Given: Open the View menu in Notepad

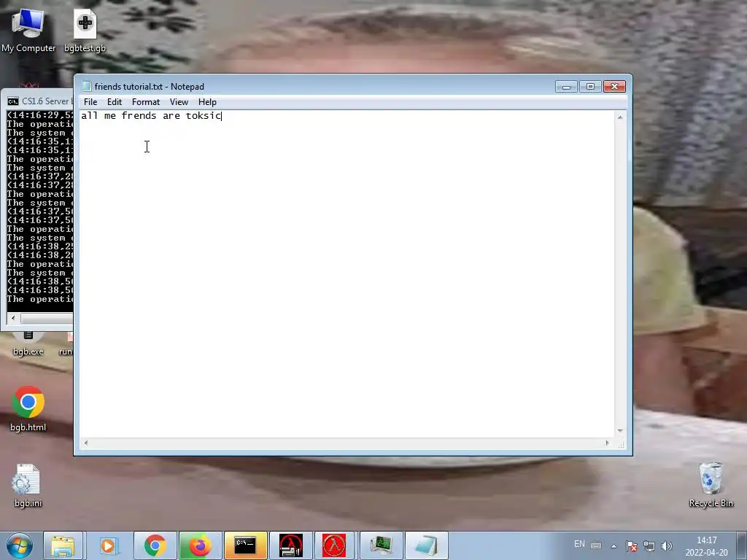Looking at the screenshot, I should pos(179,102).
